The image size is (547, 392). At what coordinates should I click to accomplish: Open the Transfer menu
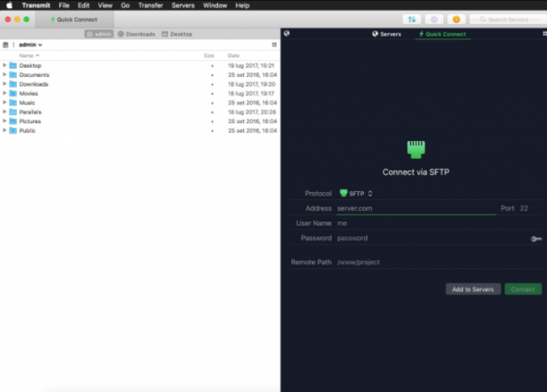150,5
